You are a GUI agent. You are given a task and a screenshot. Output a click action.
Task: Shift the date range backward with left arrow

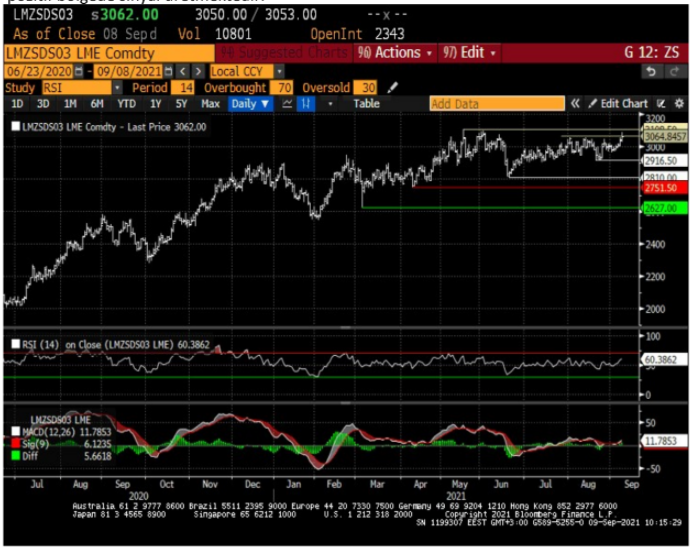click(182, 71)
